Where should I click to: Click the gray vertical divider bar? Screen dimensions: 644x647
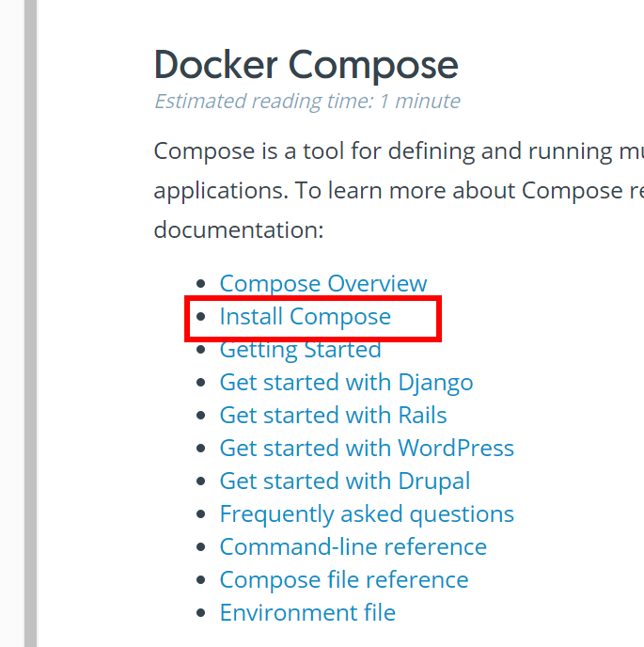pos(31,323)
